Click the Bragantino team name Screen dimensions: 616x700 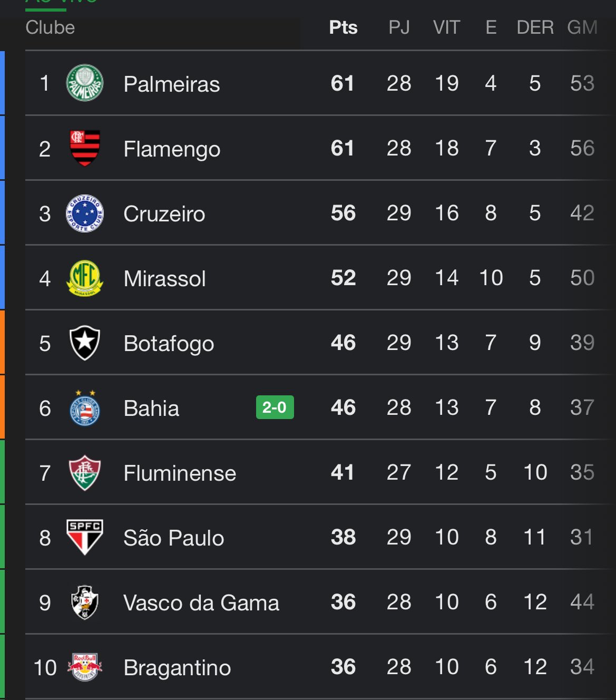177,668
